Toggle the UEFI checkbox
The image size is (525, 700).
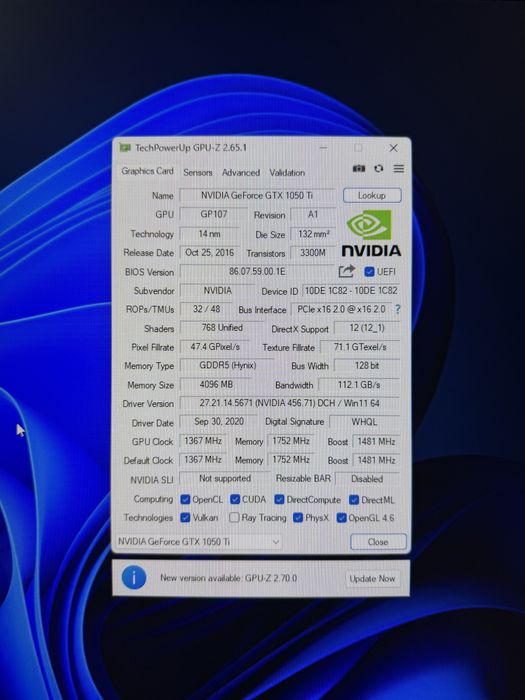coord(369,271)
